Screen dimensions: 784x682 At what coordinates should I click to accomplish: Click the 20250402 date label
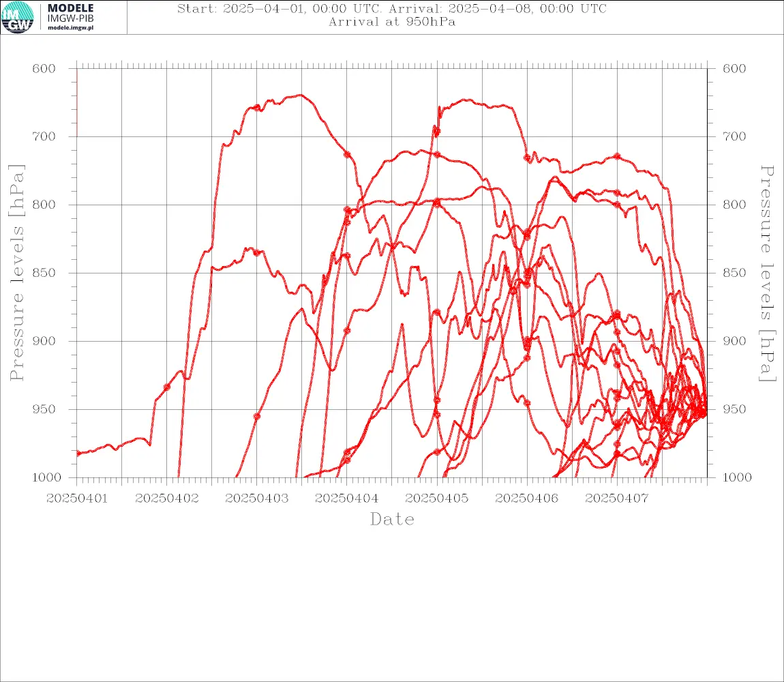(167, 499)
